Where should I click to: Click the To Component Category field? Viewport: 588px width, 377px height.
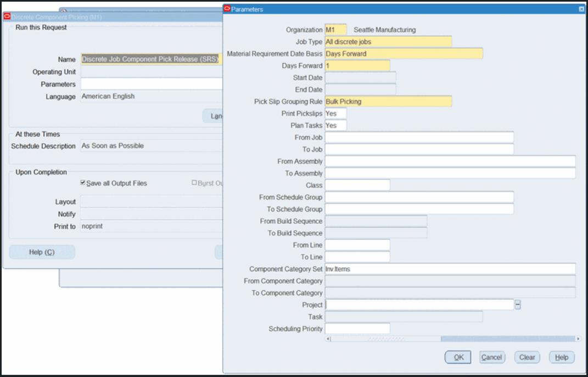pos(450,292)
